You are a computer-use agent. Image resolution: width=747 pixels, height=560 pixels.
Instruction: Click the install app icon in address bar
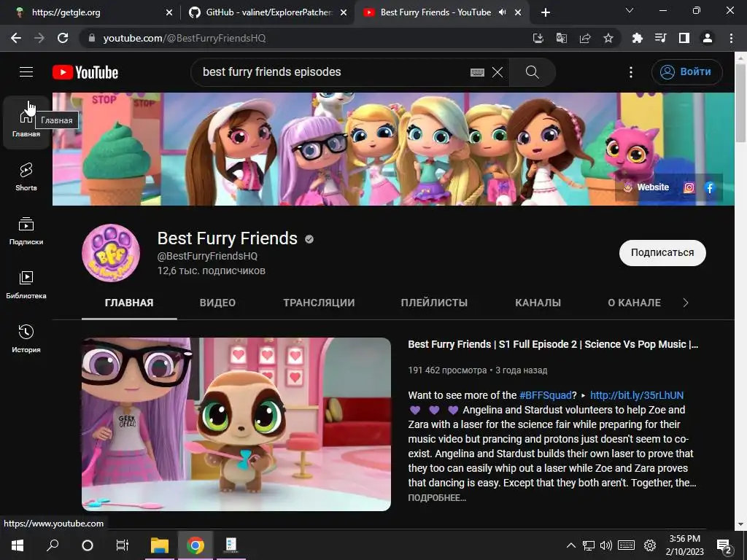538,38
